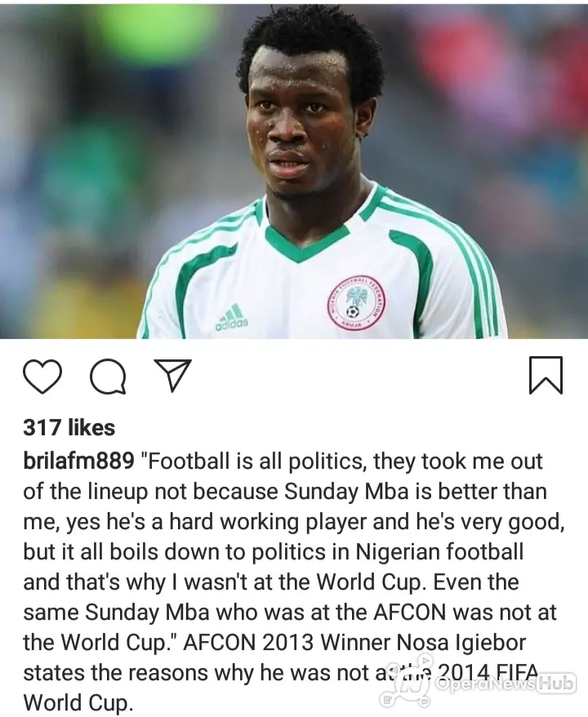Click the name Nosa Igiebor in the caption
The image size is (588, 717).
(x=461, y=643)
